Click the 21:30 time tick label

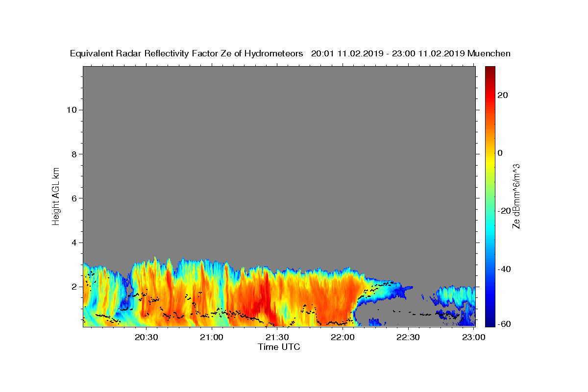(277, 337)
